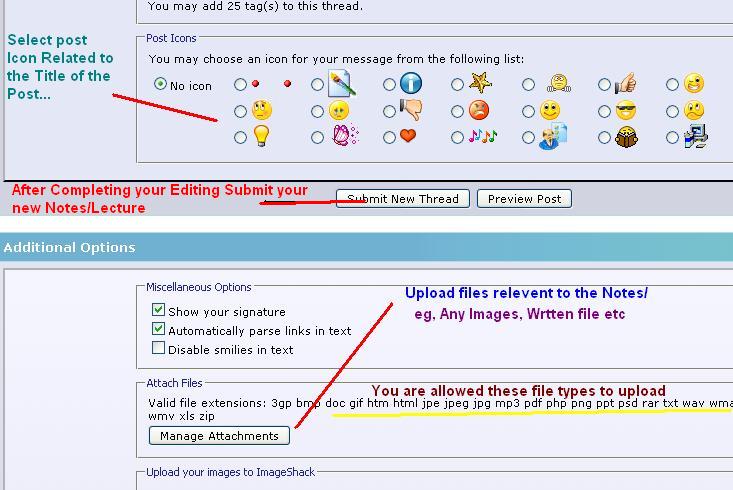Click the confused eye-rolling smiley post icon

(261, 110)
